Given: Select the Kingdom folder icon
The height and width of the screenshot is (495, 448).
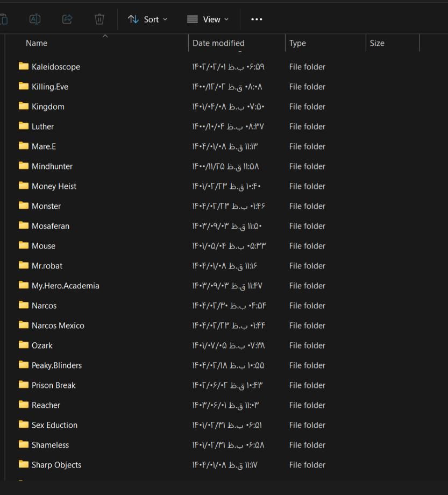Looking at the screenshot, I should point(24,106).
